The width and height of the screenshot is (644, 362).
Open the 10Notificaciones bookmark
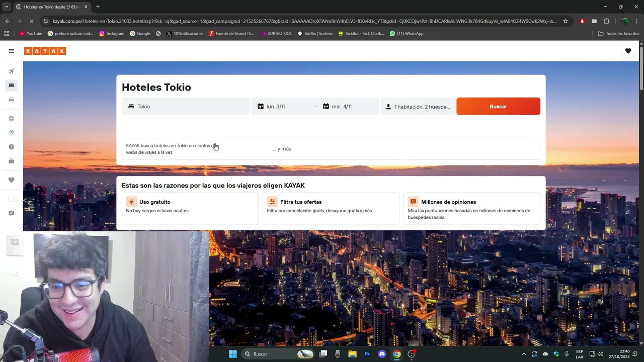coord(185,33)
